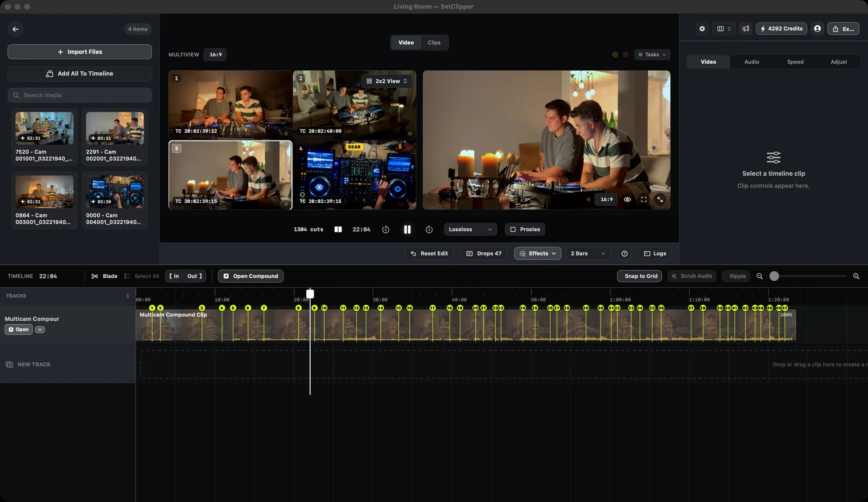868x502 pixels.
Task: Expand the Multicam Compound track chevron
Action: 40,330
